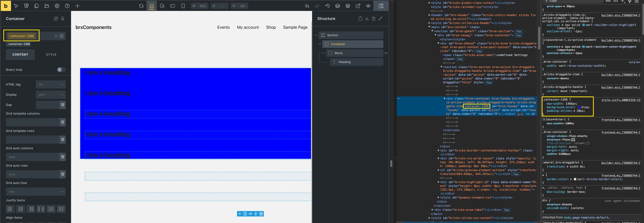The width and height of the screenshot is (644, 223).
Task: Select third Justify items alignment option
Action: point(31,209)
